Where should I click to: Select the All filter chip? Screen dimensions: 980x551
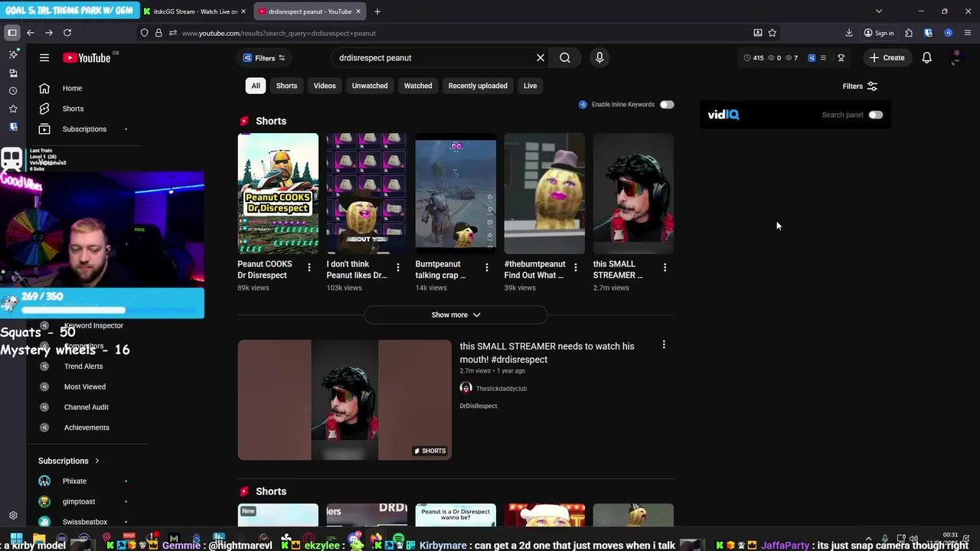tap(256, 86)
